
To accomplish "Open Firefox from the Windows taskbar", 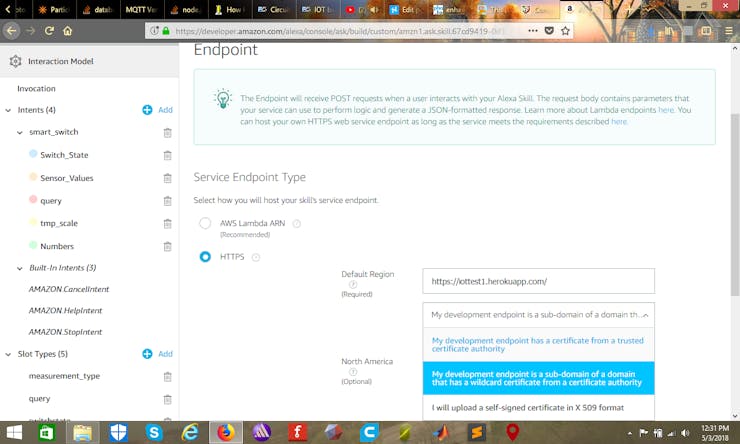I will click(x=226, y=432).
